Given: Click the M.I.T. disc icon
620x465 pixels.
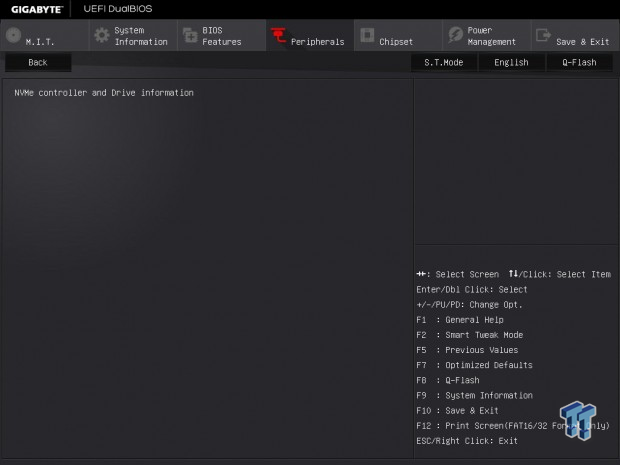Looking at the screenshot, I should point(13,35).
